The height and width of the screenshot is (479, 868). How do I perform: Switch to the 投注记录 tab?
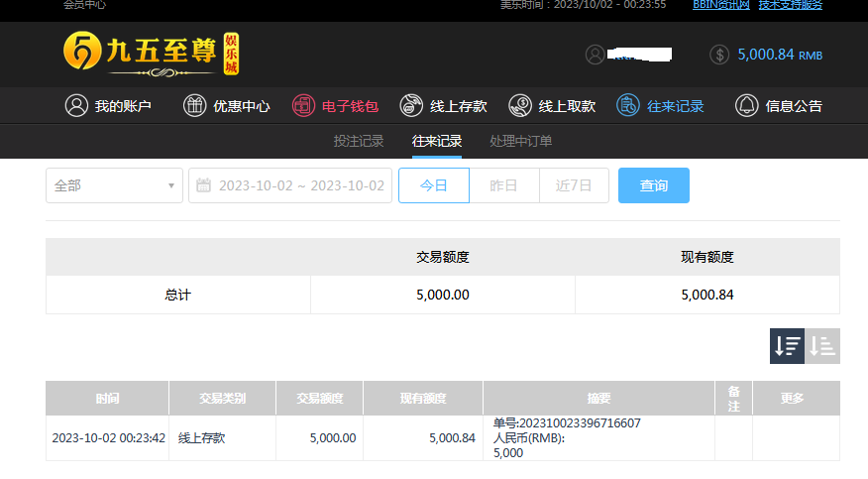click(x=359, y=141)
